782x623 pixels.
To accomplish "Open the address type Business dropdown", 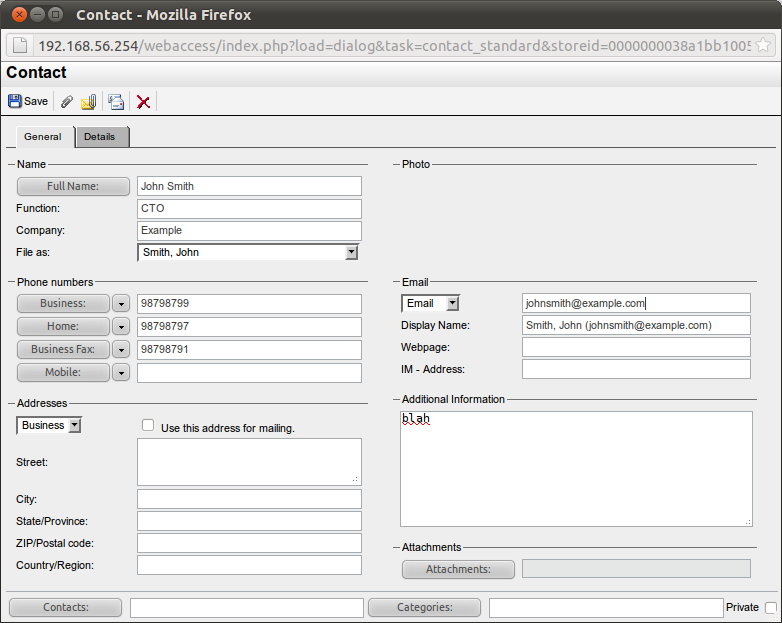I will click(74, 426).
